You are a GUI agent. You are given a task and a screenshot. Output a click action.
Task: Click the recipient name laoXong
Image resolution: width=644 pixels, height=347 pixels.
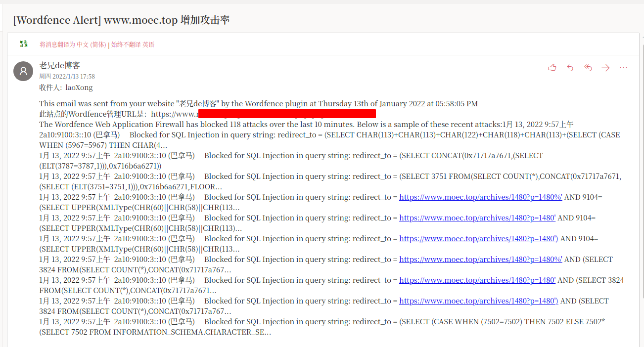(79, 87)
